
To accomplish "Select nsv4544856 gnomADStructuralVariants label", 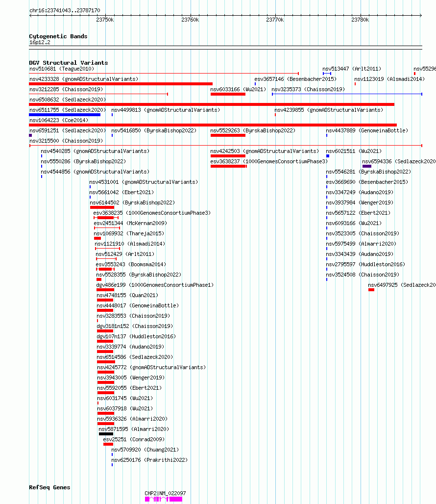I will [95, 172].
